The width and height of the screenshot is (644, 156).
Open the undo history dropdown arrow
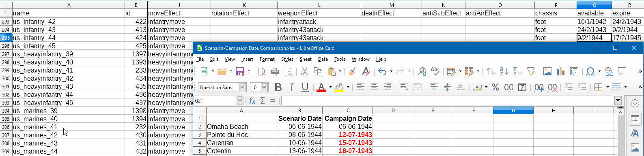391,72
